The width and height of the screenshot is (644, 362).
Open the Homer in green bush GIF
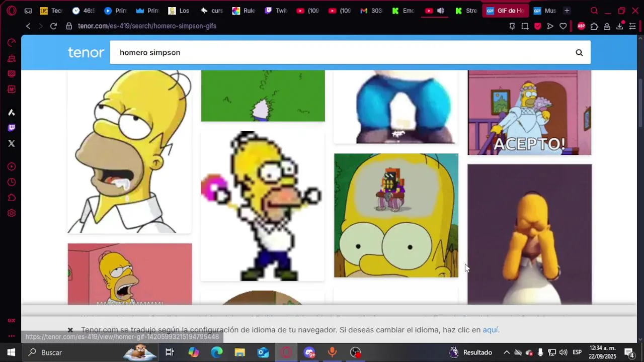[x=263, y=96]
